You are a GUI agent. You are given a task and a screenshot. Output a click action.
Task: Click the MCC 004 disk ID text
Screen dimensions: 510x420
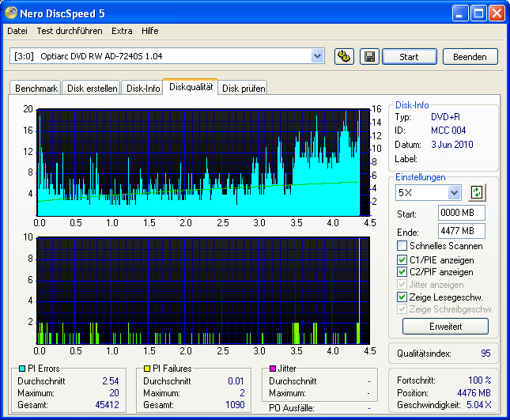[x=448, y=131]
